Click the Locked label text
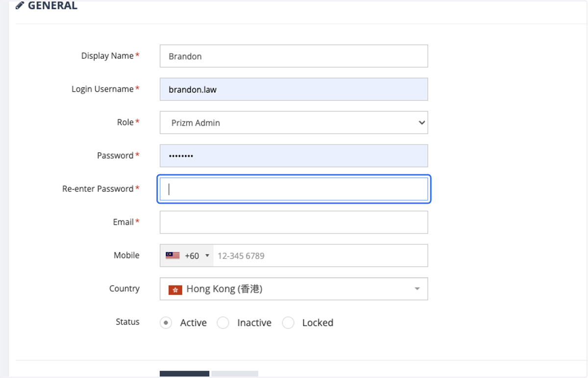Screen dimensions: 588x378 pos(318,323)
